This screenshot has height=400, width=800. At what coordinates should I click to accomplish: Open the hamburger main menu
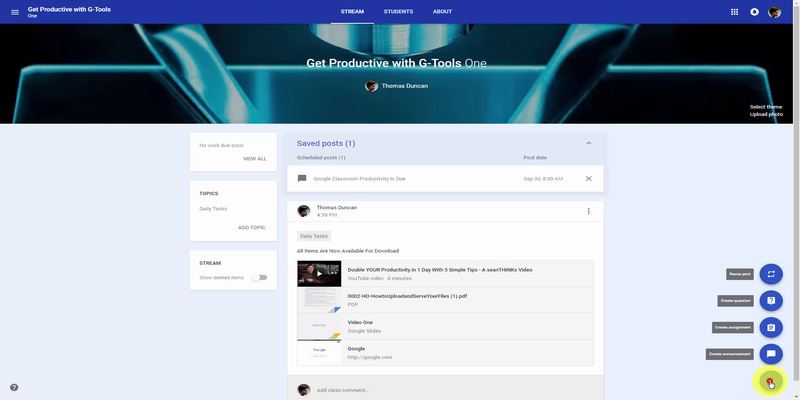click(14, 12)
